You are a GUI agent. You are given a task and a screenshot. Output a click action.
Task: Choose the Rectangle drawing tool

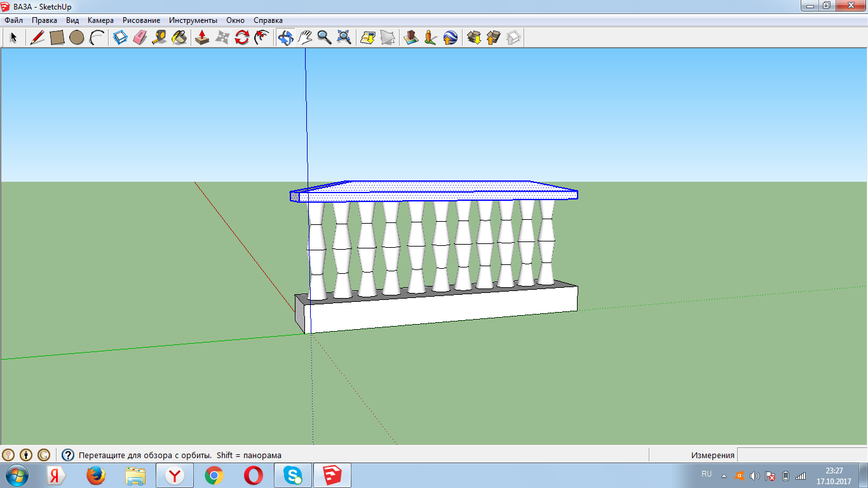[57, 38]
